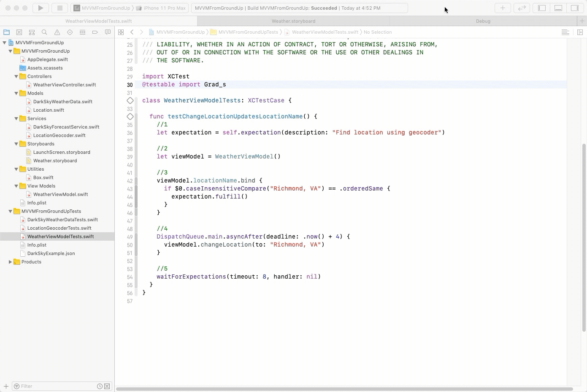
Task: Open the Find navigator
Action: pyautogui.click(x=44, y=32)
